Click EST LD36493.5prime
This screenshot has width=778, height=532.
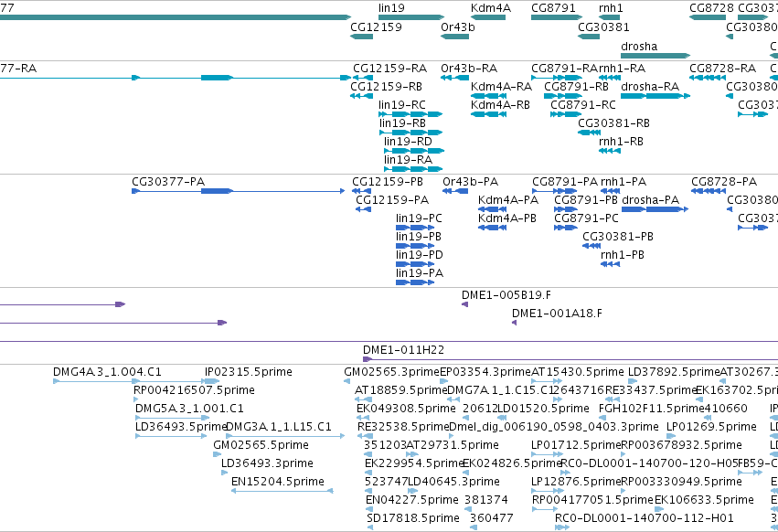[171, 436]
